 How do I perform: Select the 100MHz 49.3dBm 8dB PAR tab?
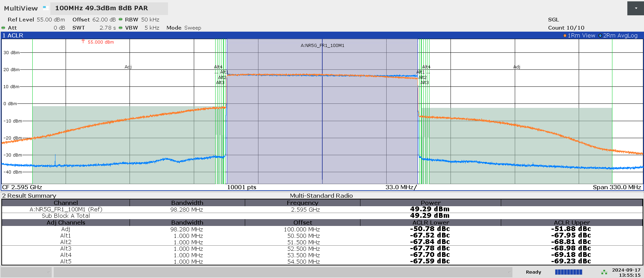[x=101, y=8]
